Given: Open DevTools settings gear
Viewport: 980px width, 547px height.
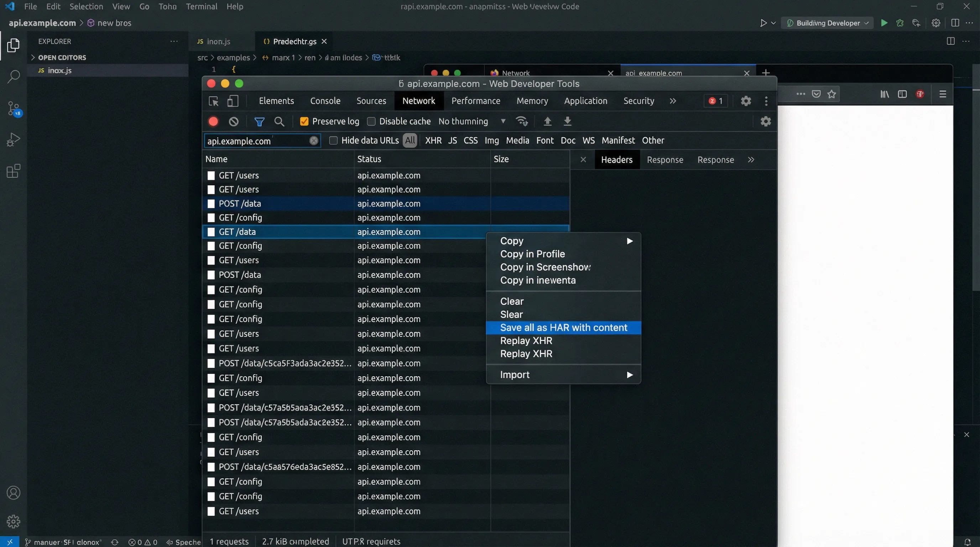Looking at the screenshot, I should 745,101.
